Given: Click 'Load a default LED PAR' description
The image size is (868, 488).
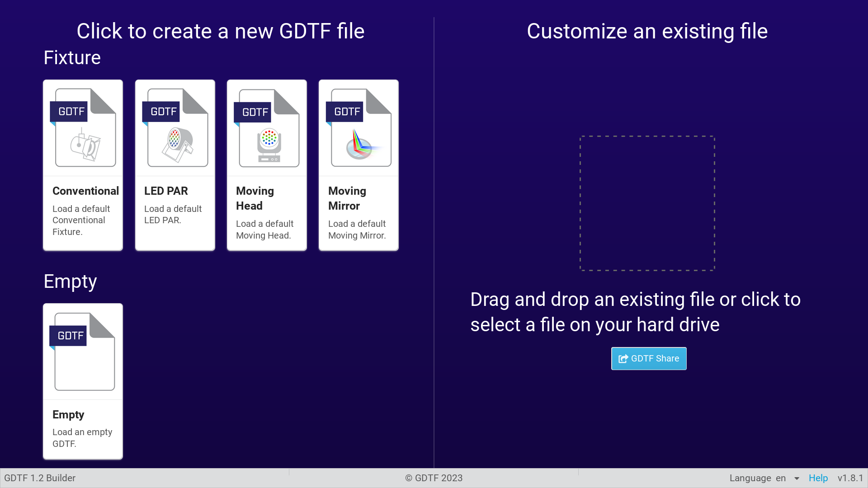Looking at the screenshot, I should coord(173,214).
